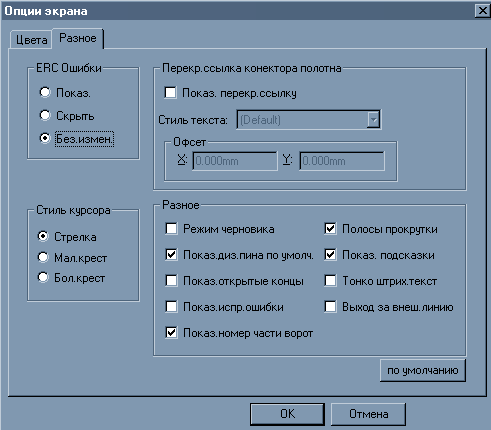Viewport: 491px width, 430px height.
Task: Switch to the Цвета tab
Action: (31, 40)
